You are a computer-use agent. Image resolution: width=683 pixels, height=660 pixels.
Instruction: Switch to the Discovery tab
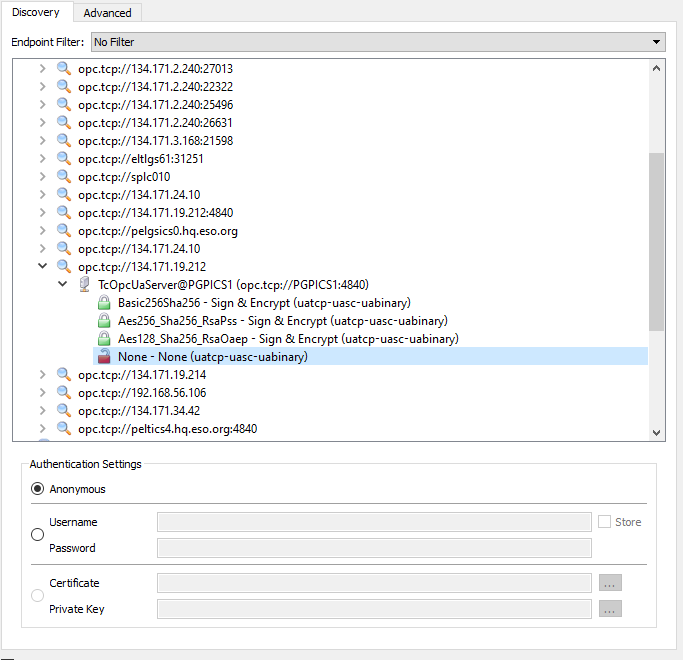35,13
